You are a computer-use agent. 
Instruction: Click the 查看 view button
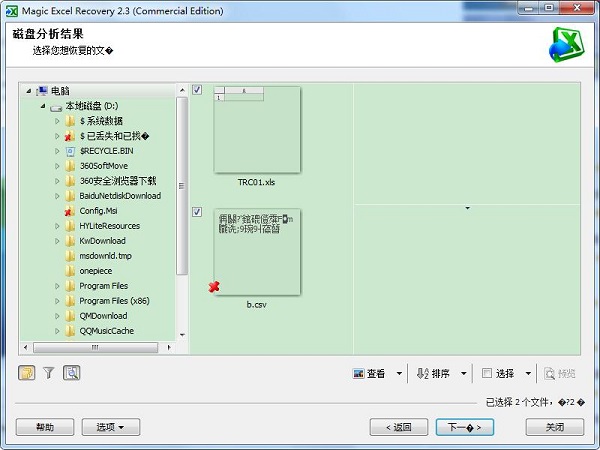point(369,373)
